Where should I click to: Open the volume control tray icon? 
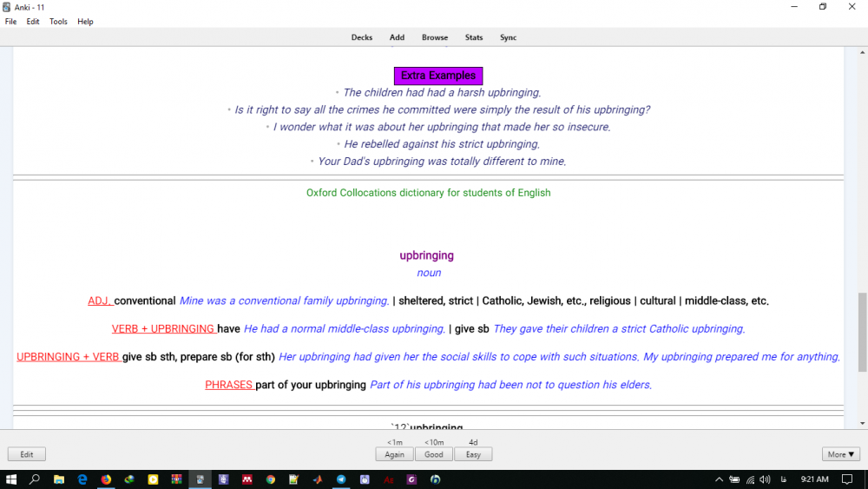(x=765, y=479)
